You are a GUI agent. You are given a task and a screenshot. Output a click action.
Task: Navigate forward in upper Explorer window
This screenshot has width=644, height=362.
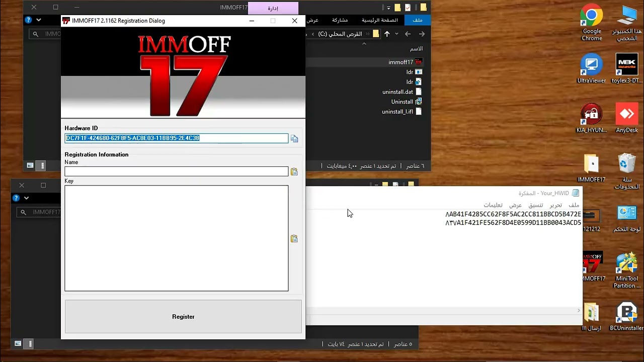click(x=408, y=34)
